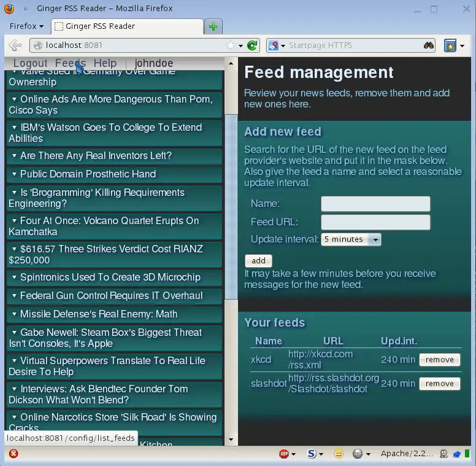Click the scrollbar down arrow of news list
The width and height of the screenshot is (476, 466).
click(x=231, y=439)
